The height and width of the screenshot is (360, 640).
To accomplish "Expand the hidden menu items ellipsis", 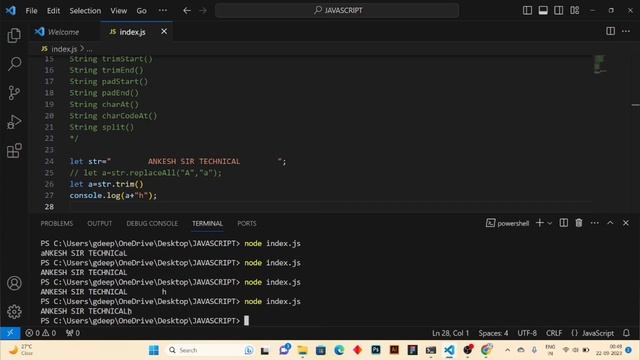I will [162, 11].
